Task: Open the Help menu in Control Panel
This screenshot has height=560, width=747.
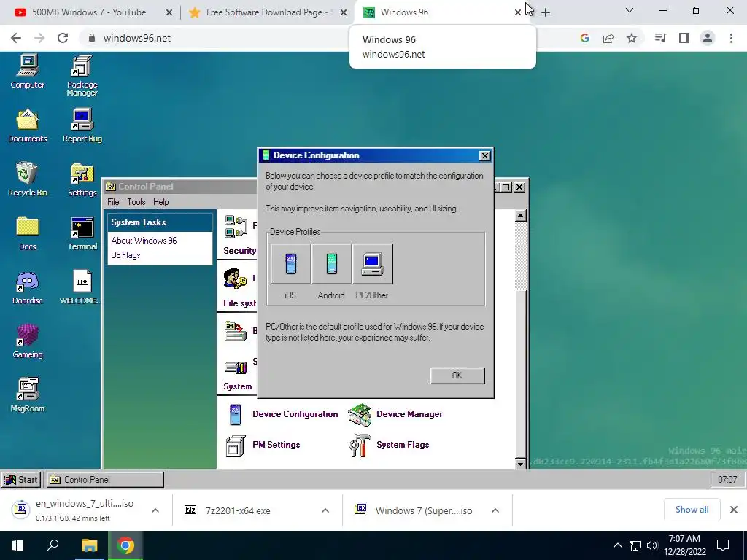Action: tap(161, 202)
